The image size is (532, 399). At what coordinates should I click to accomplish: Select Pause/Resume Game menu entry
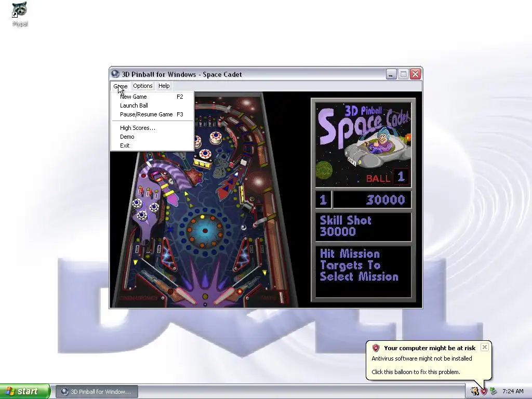(x=152, y=114)
